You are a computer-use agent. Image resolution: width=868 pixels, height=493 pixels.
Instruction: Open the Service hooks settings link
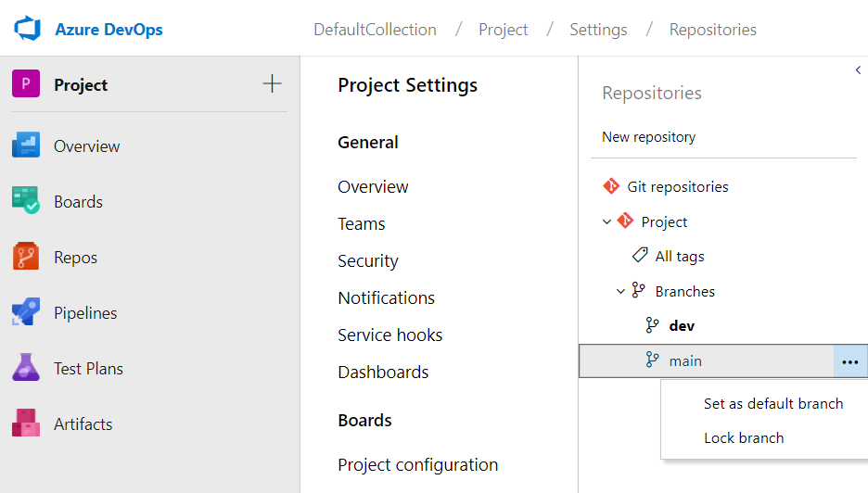[389, 335]
